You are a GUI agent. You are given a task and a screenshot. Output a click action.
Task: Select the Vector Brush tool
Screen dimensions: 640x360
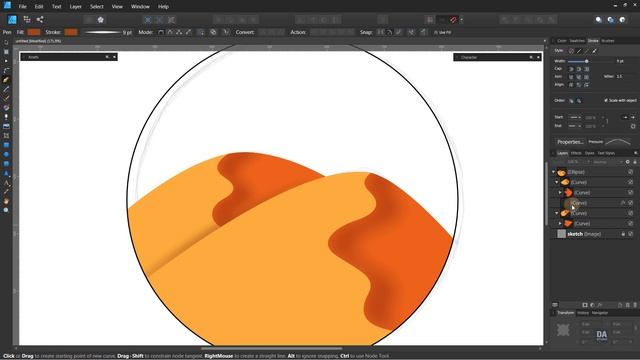pos(6,98)
